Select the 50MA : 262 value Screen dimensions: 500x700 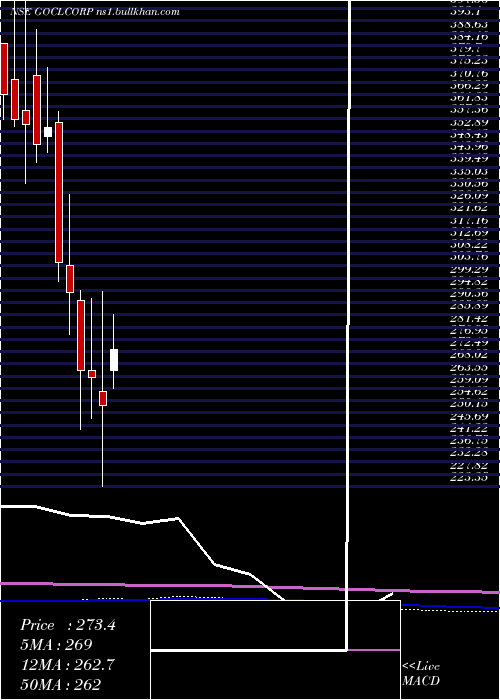(x=60, y=684)
